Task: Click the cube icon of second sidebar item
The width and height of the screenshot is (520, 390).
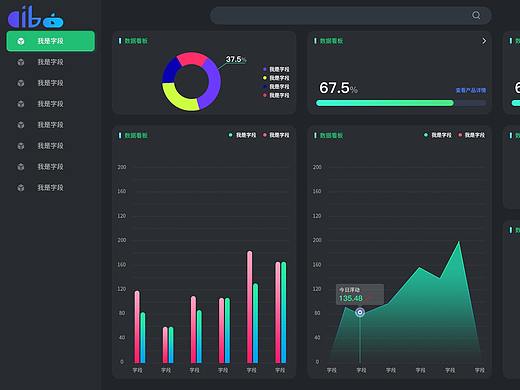Action: click(x=21, y=62)
